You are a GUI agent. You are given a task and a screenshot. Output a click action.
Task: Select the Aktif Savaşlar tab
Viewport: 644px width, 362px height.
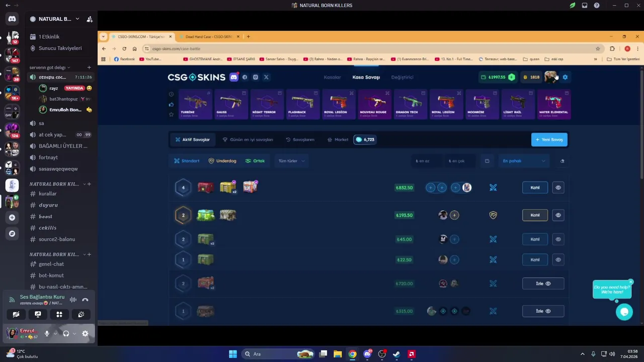point(192,139)
